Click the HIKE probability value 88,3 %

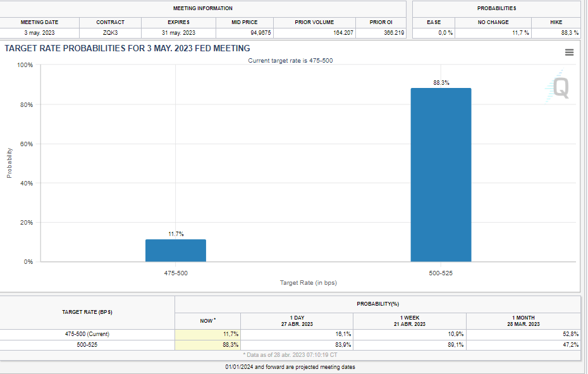(556, 33)
